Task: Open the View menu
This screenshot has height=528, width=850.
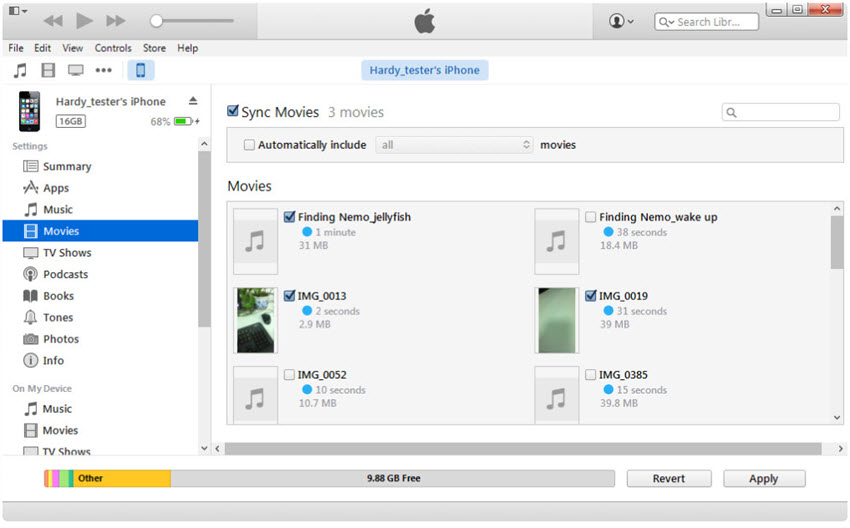Action: pos(73,48)
